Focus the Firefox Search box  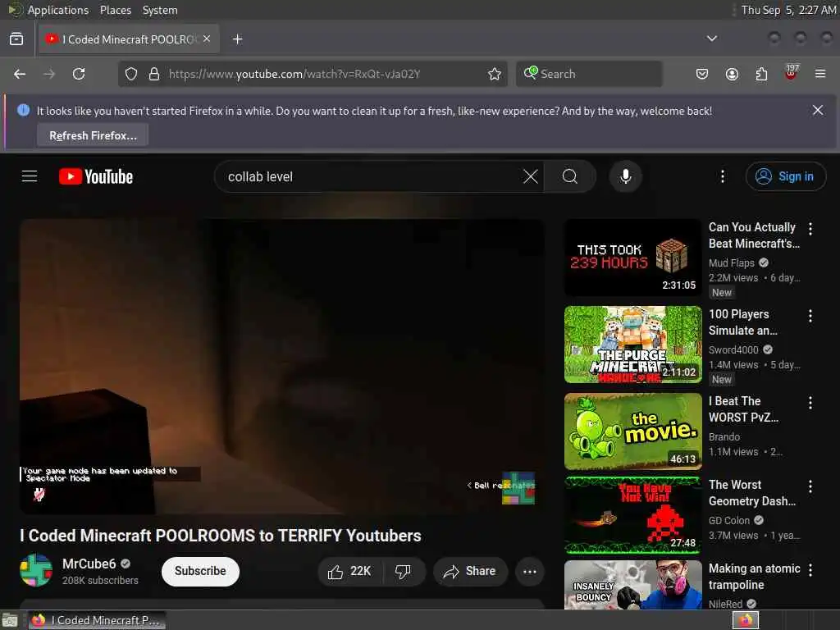point(589,74)
